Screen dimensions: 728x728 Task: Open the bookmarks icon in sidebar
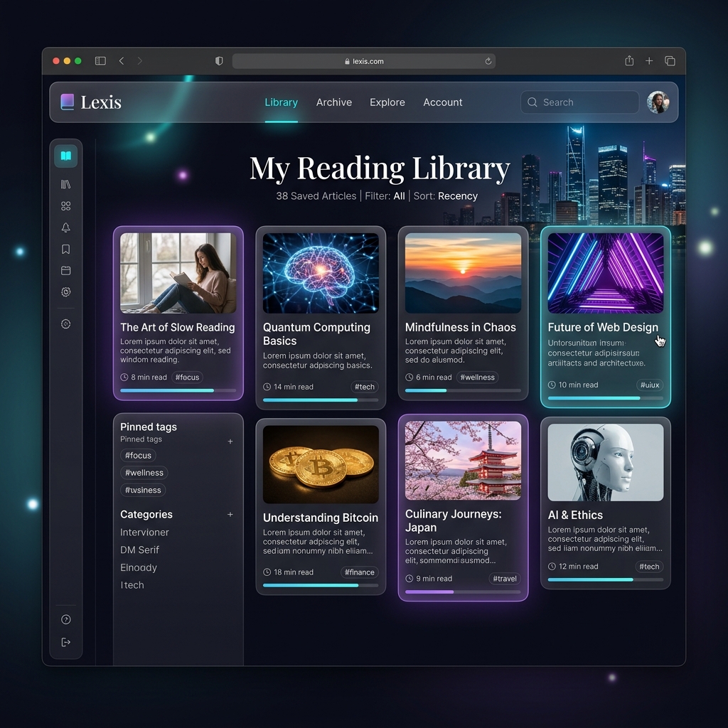tap(66, 250)
